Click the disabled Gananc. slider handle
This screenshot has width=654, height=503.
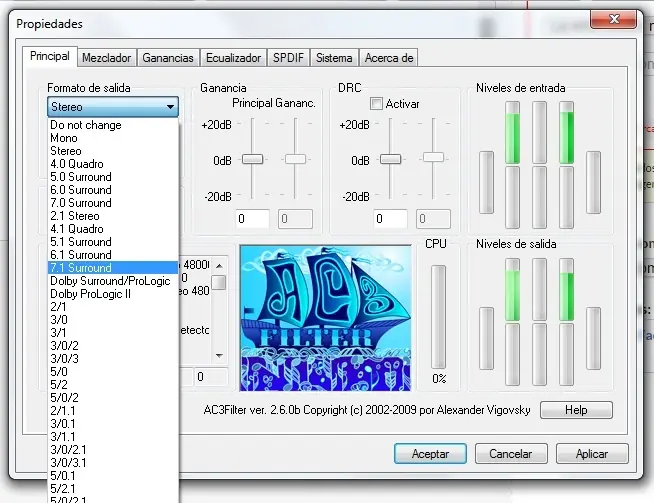point(295,159)
